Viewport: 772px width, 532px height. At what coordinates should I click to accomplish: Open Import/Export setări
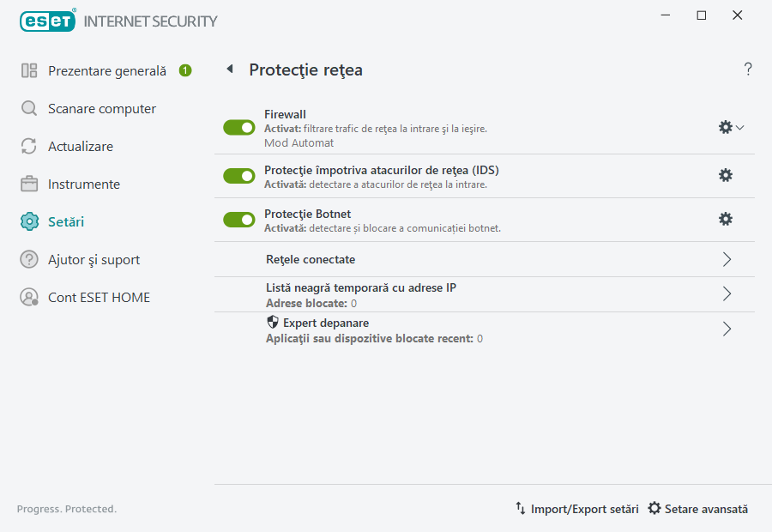tap(579, 508)
